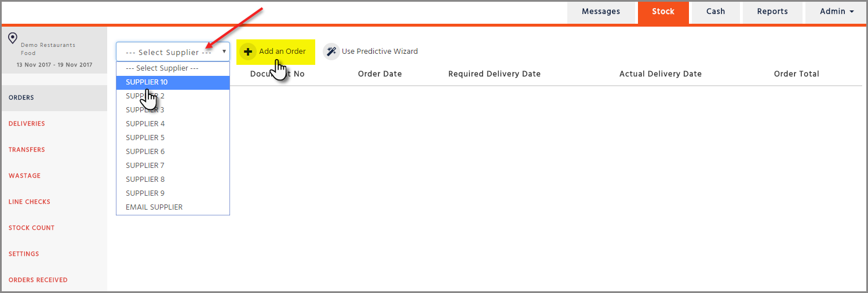Screen dimensions: 868x293
Task: Switch to the Messages tab
Action: (x=601, y=12)
